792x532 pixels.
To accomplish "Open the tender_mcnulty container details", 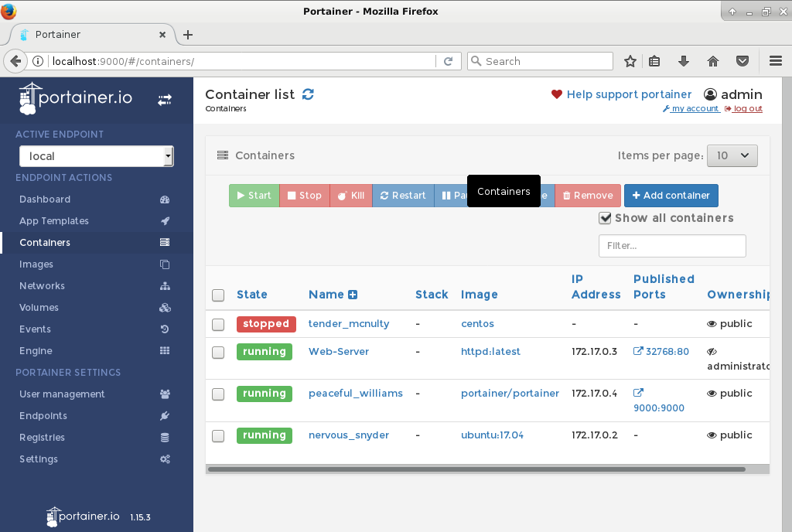I will (349, 324).
